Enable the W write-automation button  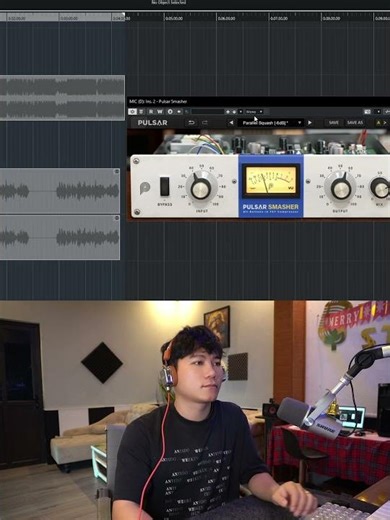point(160,112)
